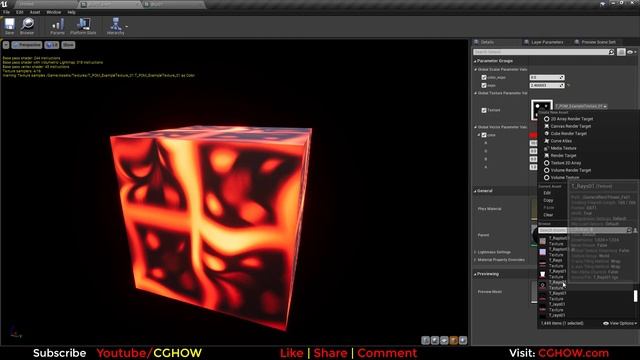Click the Browse magnifier icon
Screen dimensions: 640x360
click(27, 24)
